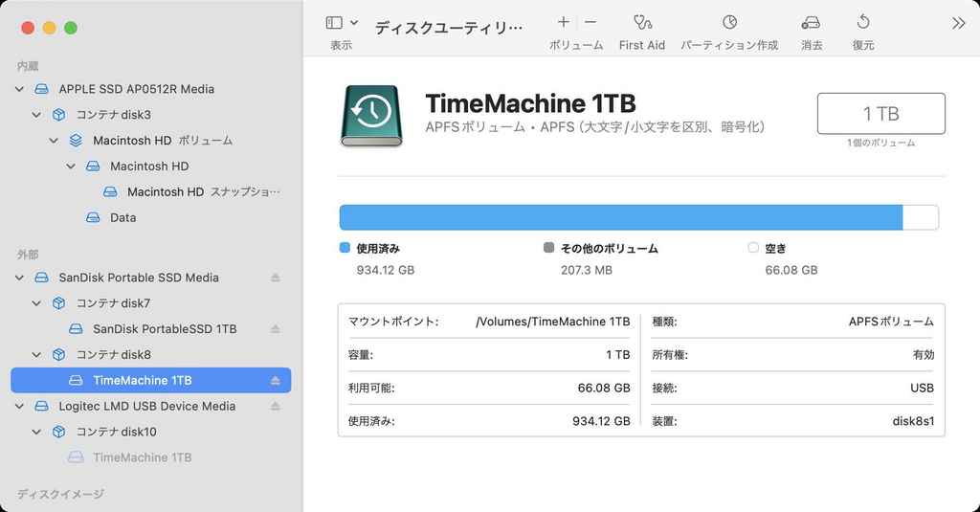
Task: Select the greyed-out TimeMachine 1TB under disk10
Action: (150, 457)
